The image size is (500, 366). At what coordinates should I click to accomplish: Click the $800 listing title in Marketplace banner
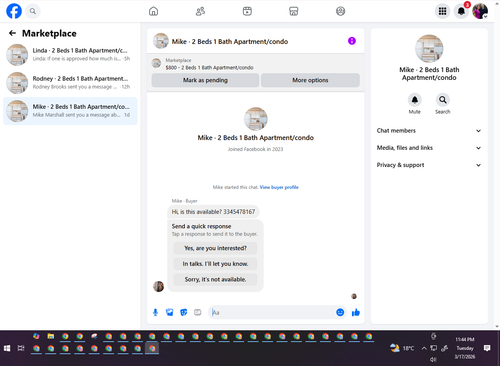(x=209, y=68)
